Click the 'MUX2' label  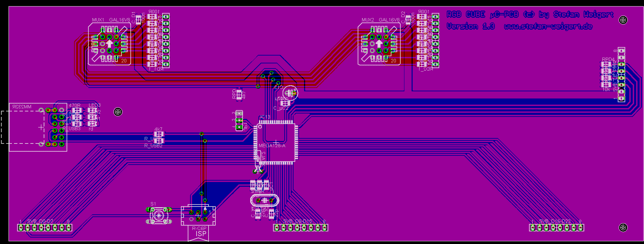point(368,20)
